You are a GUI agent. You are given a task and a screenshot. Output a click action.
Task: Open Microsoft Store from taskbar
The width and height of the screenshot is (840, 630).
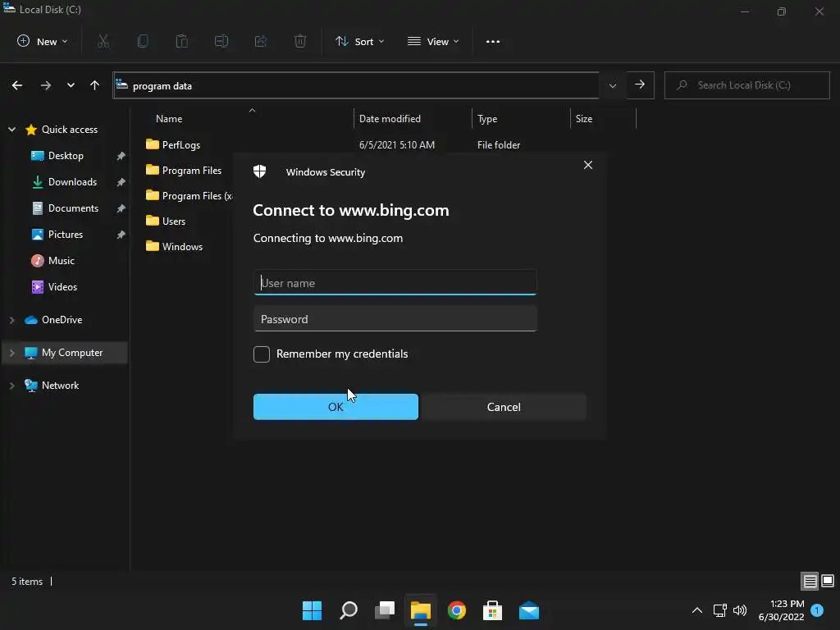[x=492, y=610]
